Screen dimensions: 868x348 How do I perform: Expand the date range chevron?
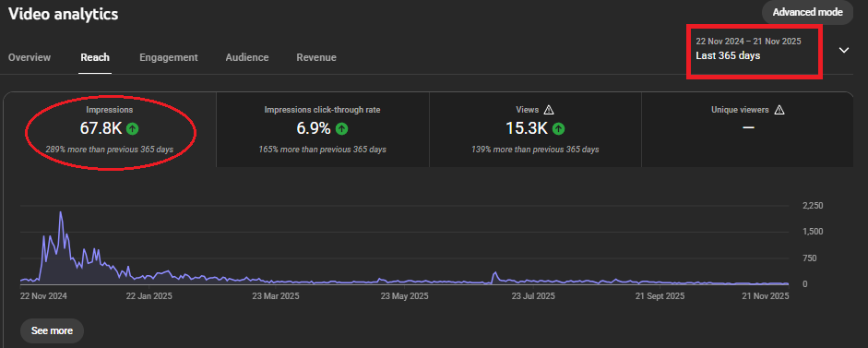(x=844, y=51)
